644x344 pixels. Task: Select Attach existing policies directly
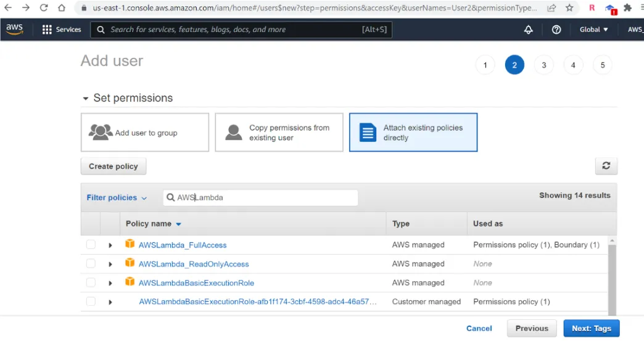(413, 133)
